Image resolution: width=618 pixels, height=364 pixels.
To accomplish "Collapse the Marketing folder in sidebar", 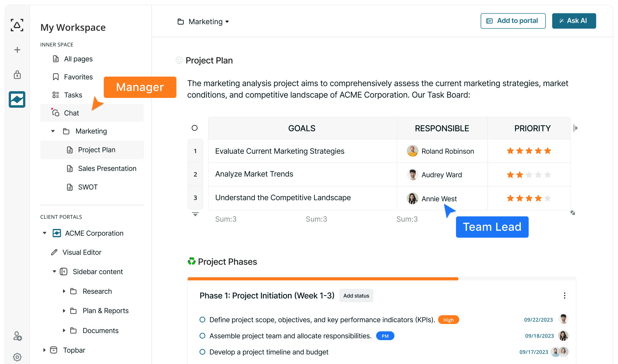I will [53, 131].
